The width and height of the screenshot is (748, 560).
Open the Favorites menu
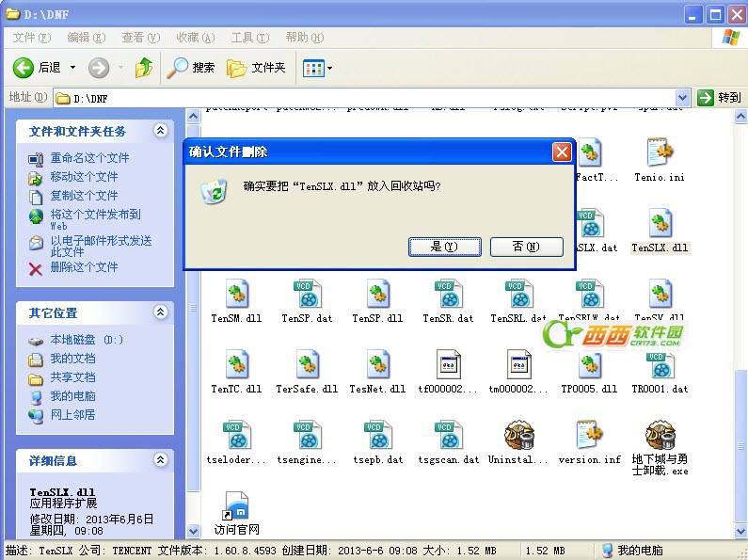(x=195, y=38)
